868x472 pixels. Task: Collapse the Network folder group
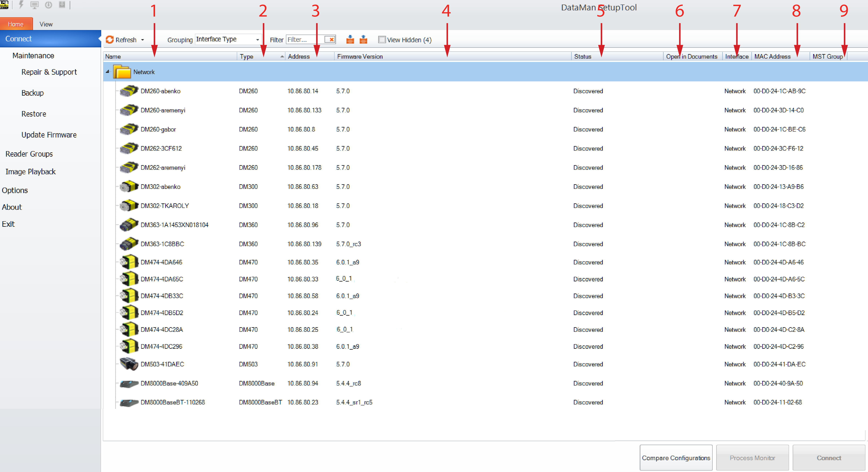tap(108, 72)
